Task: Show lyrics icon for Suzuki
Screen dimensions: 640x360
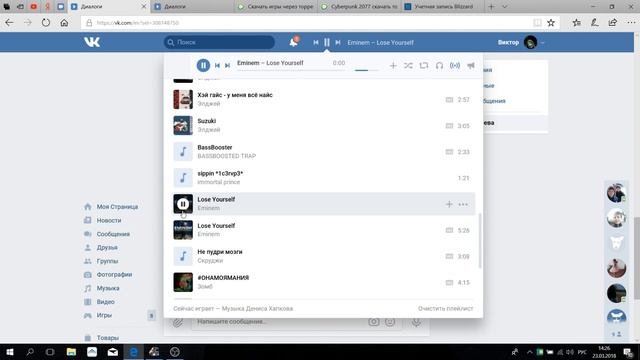Action: pyautogui.click(x=449, y=126)
